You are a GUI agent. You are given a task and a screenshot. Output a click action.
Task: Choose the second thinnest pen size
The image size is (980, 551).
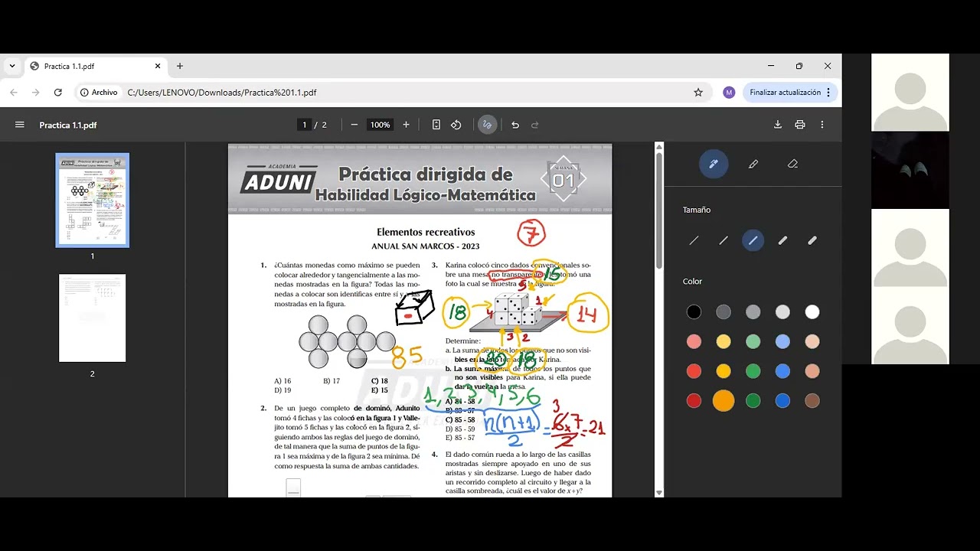point(724,240)
